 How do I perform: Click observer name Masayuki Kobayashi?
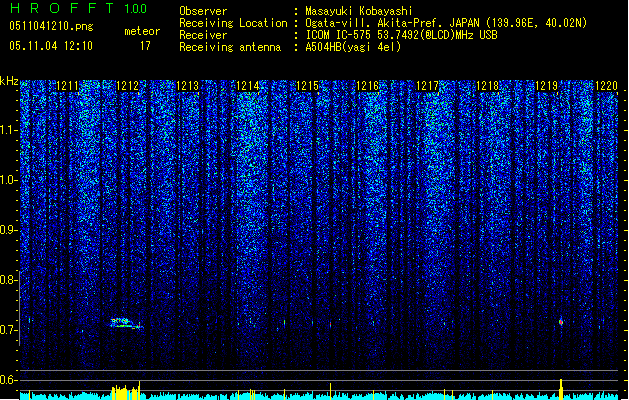tap(359, 11)
